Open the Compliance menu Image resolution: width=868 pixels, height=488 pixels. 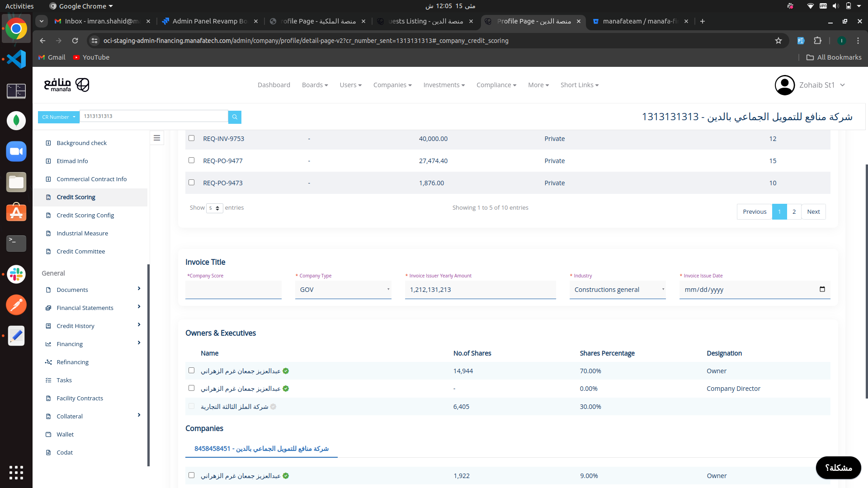click(x=496, y=85)
